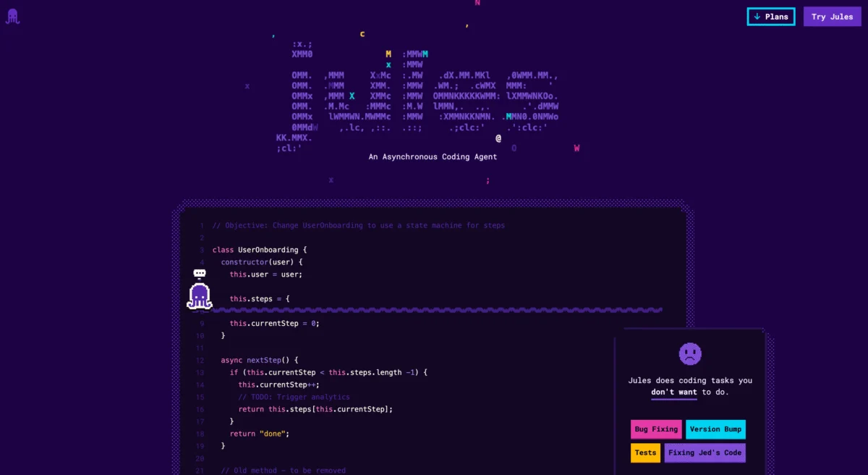Click the "// Old method — to be removed" comment

pyautogui.click(x=284, y=471)
